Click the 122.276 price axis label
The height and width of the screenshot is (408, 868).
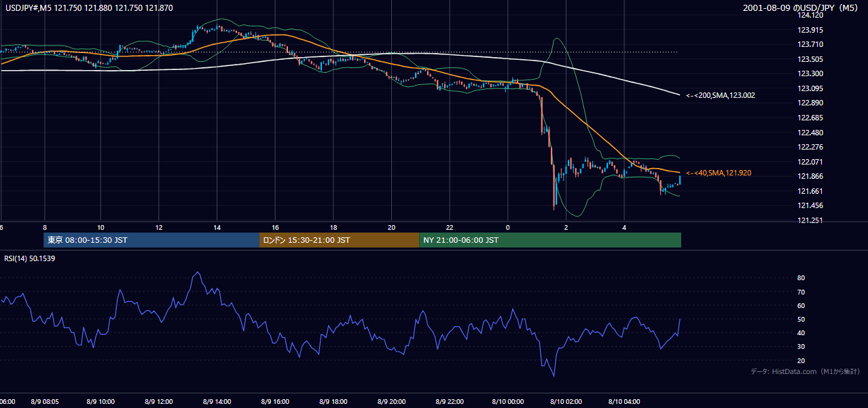[x=811, y=147]
